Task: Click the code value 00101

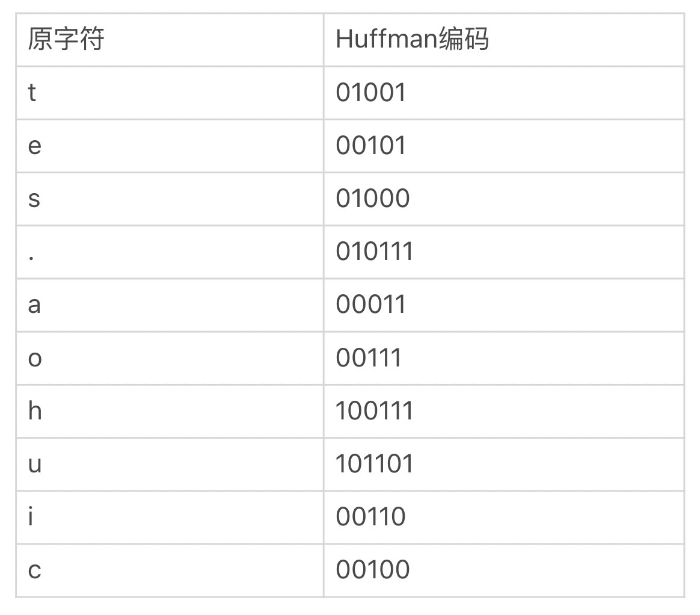Action: (x=371, y=146)
